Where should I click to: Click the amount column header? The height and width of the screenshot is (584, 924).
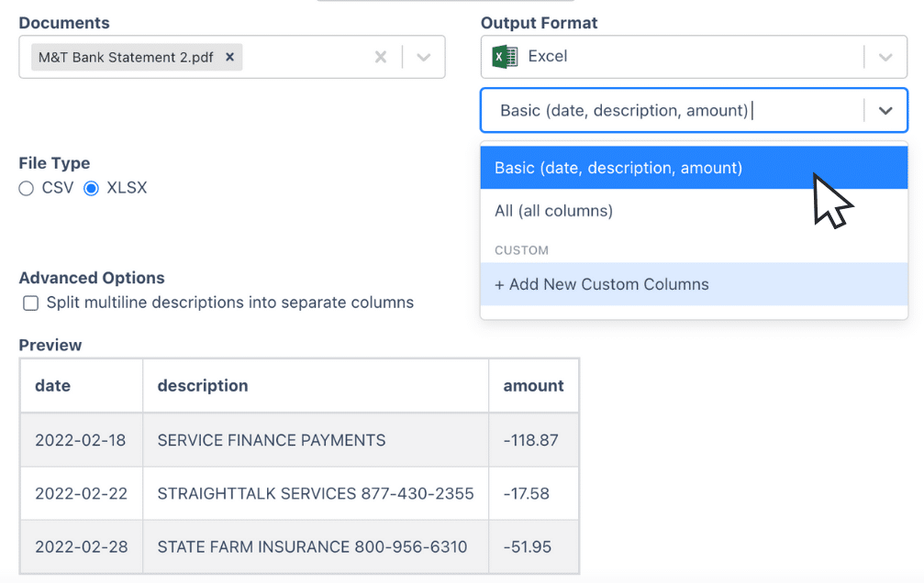533,386
